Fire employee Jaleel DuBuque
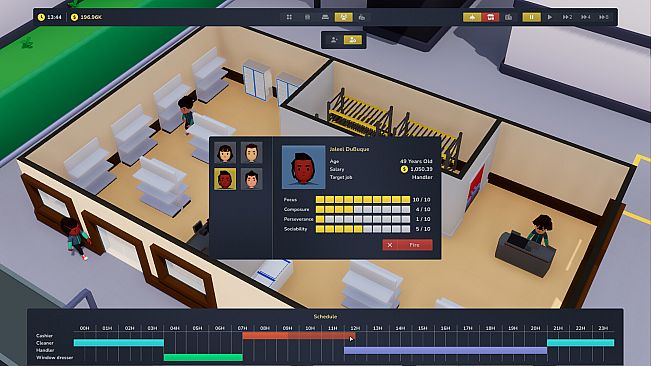 [x=407, y=245]
